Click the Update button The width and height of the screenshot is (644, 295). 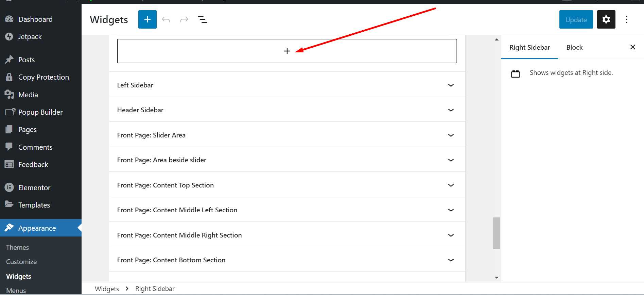pyautogui.click(x=576, y=19)
